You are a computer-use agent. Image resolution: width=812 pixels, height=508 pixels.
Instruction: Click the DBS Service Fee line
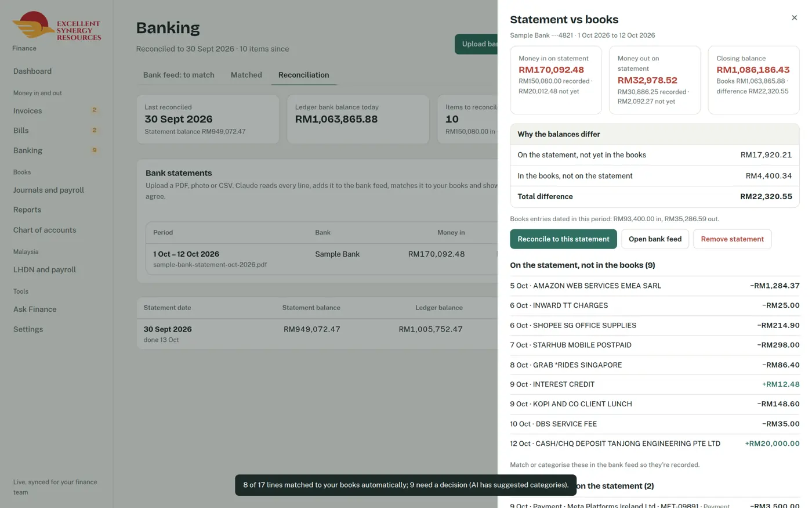655,424
